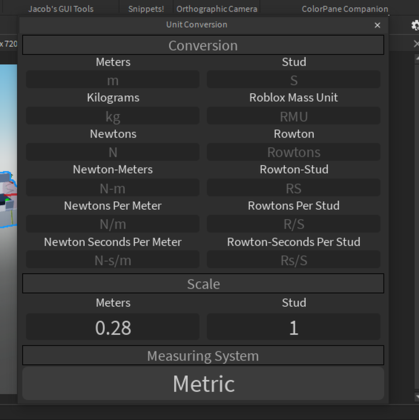The image size is (419, 420).
Task: Focus the Newtons Per Meter N/m field
Action: pyautogui.click(x=113, y=224)
